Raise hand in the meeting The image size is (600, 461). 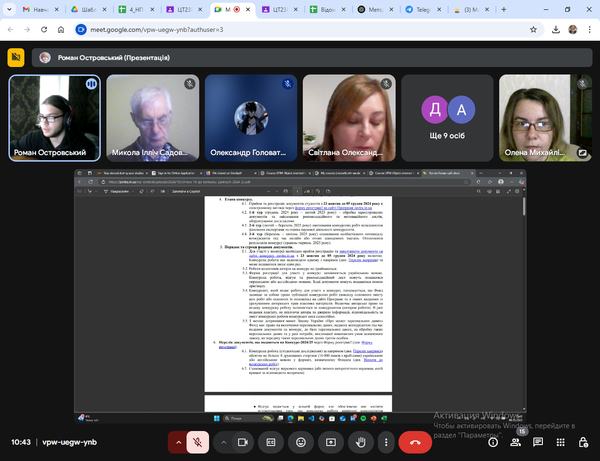357,441
